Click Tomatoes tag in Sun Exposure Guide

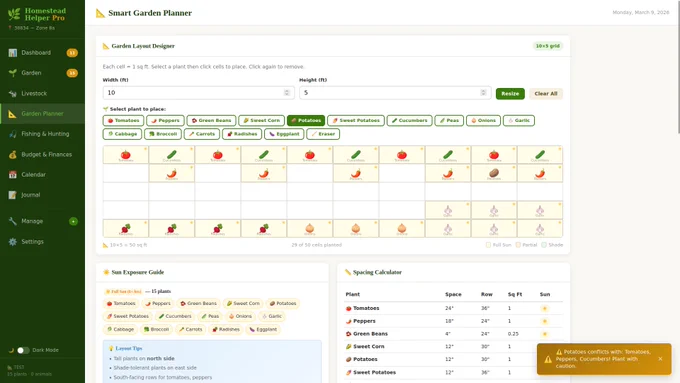[121, 304]
